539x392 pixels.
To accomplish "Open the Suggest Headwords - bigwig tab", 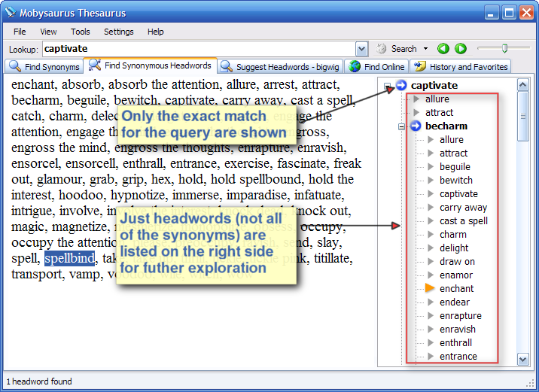I will (x=280, y=67).
